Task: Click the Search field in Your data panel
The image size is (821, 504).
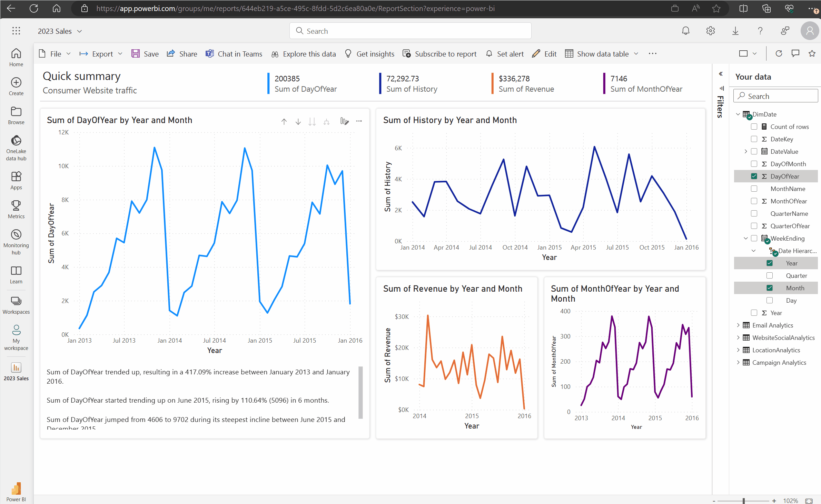Action: point(775,95)
